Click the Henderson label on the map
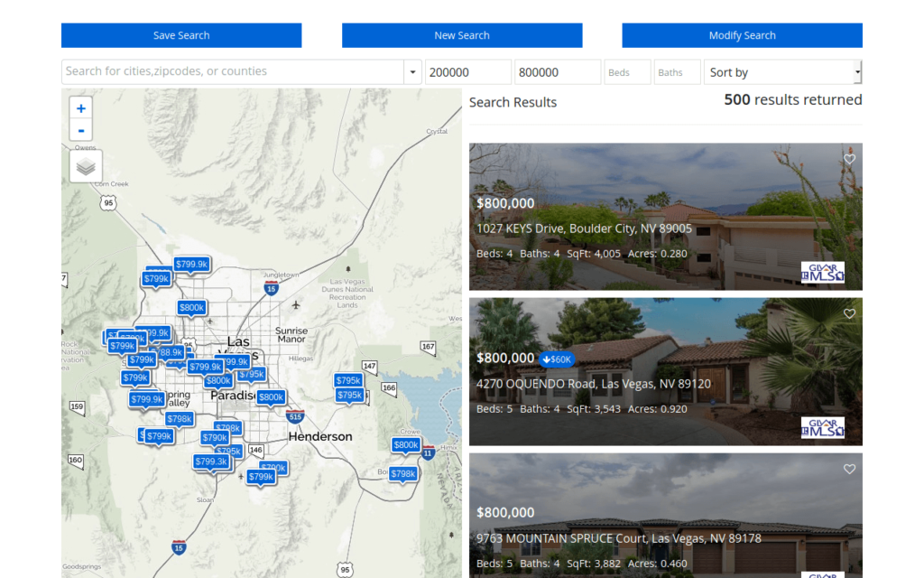The image size is (924, 578). pyautogui.click(x=320, y=436)
